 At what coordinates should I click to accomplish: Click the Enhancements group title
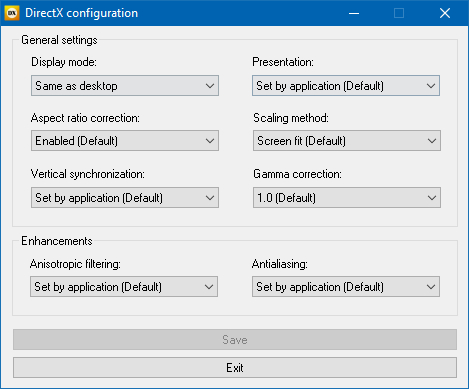[57, 241]
